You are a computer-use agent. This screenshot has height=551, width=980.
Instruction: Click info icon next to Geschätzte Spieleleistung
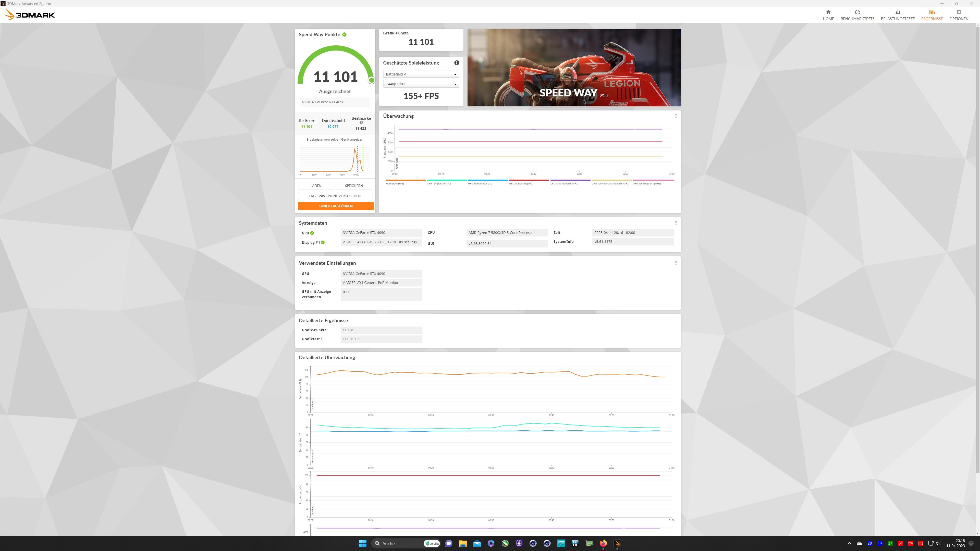457,63
